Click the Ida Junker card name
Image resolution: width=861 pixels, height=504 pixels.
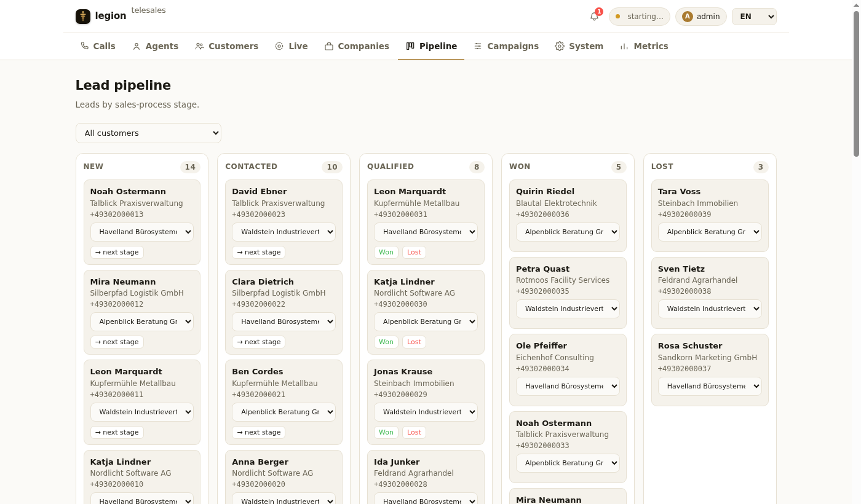coord(397,462)
